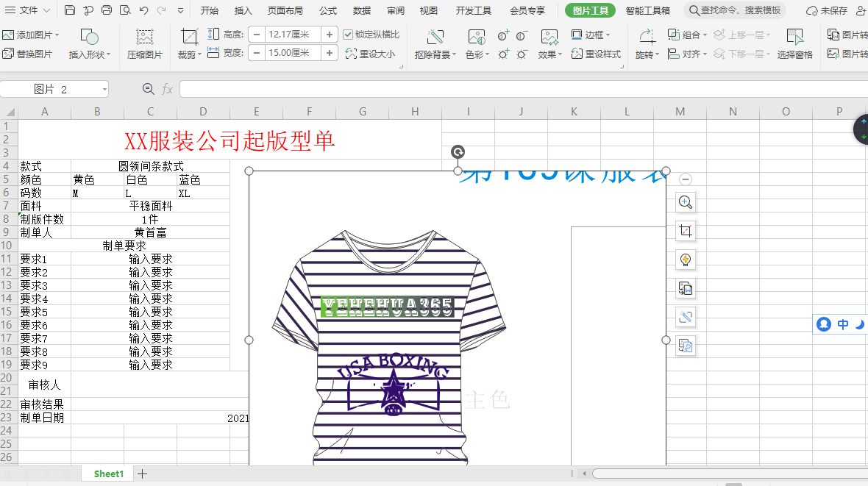Switch to the 插入 tab
This screenshot has width=868, height=486.
(x=243, y=10)
